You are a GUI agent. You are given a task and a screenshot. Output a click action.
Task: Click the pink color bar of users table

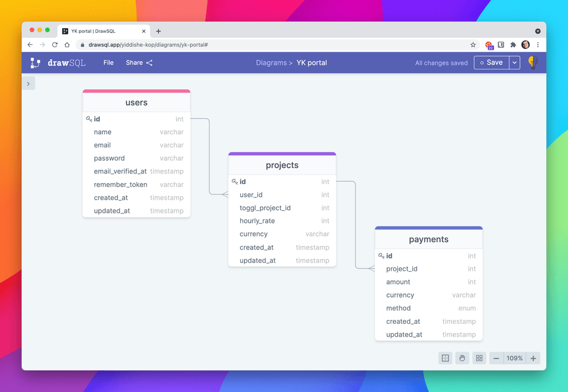(136, 91)
